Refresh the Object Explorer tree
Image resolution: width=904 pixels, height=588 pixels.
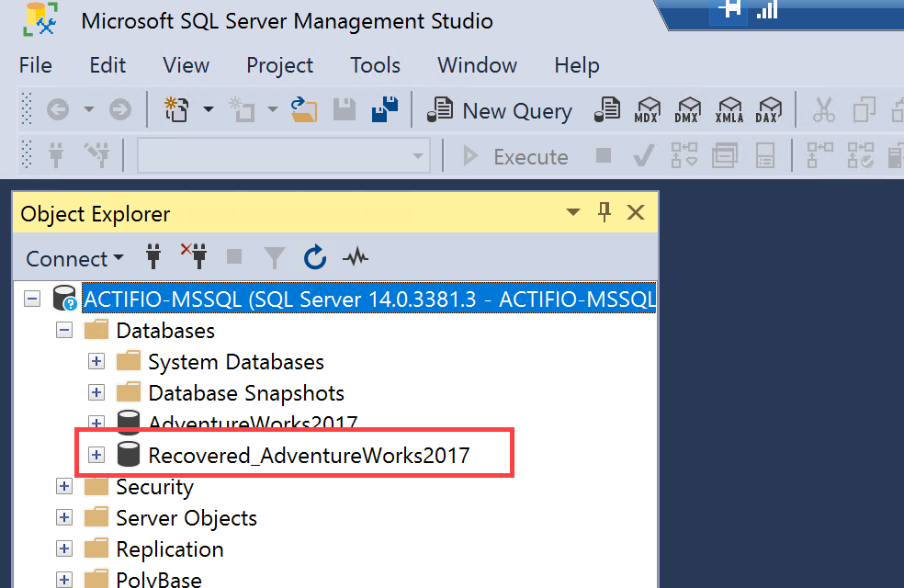pos(315,257)
